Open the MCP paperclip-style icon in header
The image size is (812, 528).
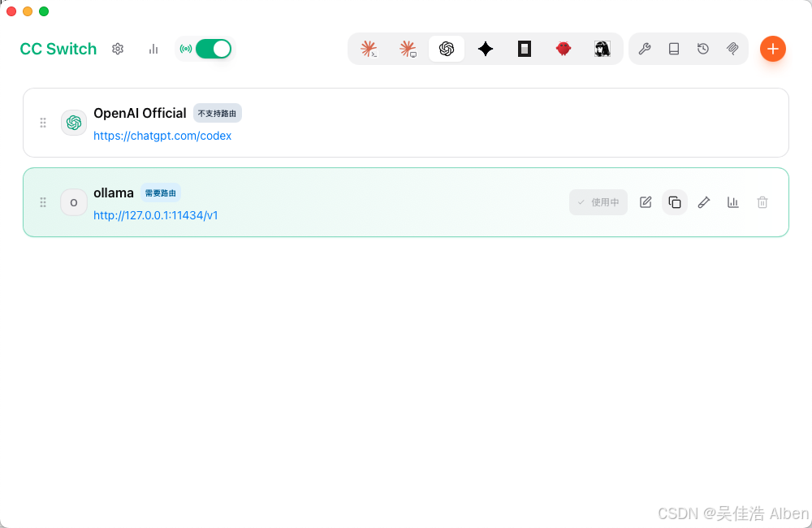click(732, 49)
